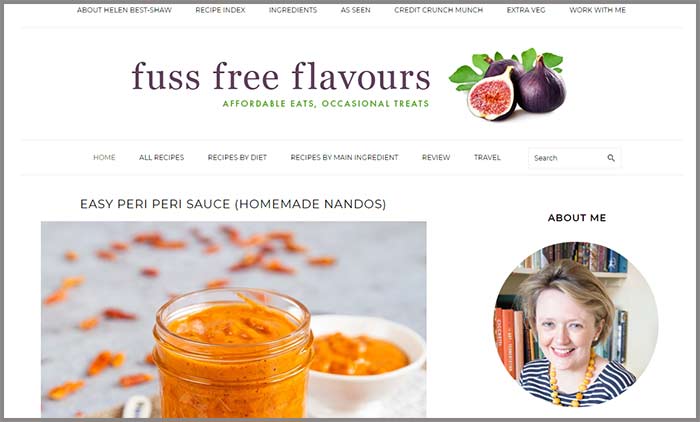
Task: Expand the All Recipes menu
Action: pos(161,158)
